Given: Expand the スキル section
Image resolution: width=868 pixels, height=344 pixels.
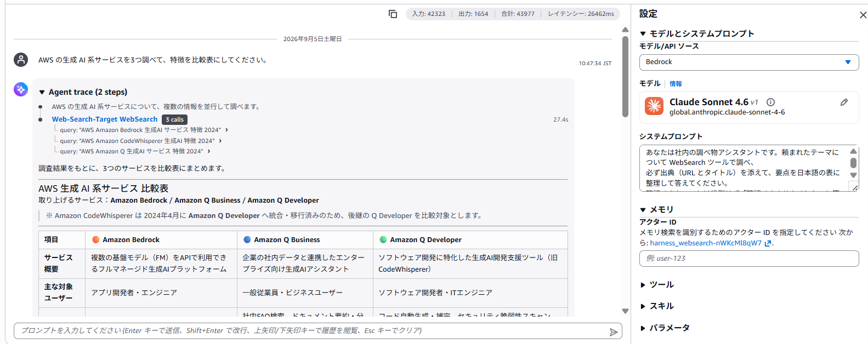Looking at the screenshot, I should [643, 306].
